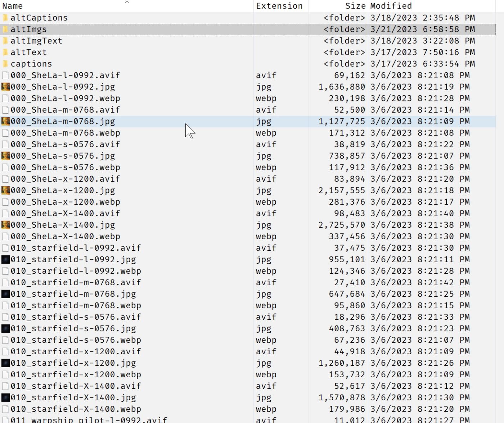Click the altImgText folder icon
The width and height of the screenshot is (504, 423).
[x=5, y=41]
